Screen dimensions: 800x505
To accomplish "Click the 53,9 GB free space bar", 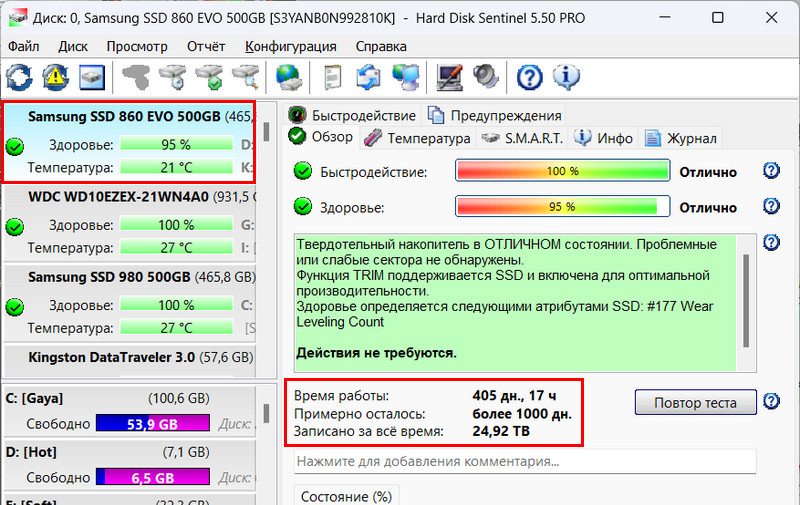I will pos(153,423).
